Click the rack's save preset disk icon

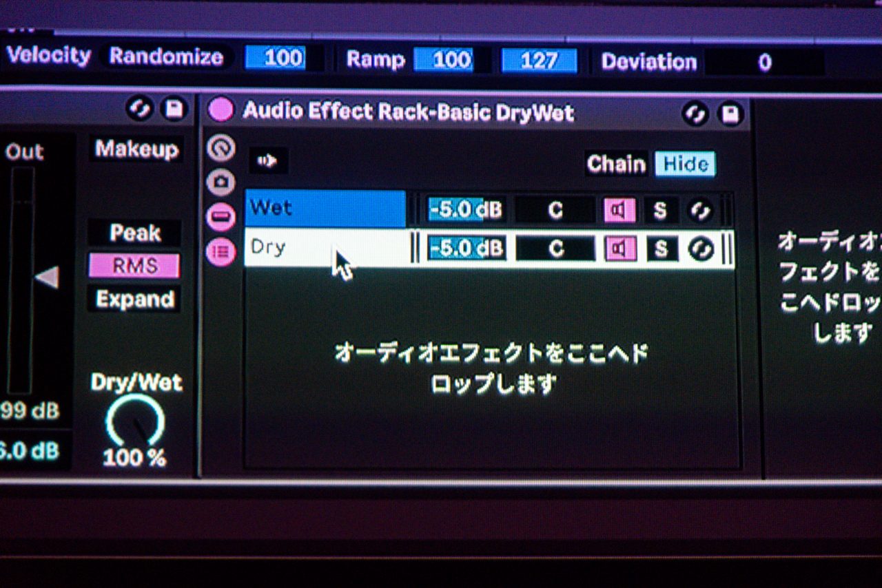[730, 114]
